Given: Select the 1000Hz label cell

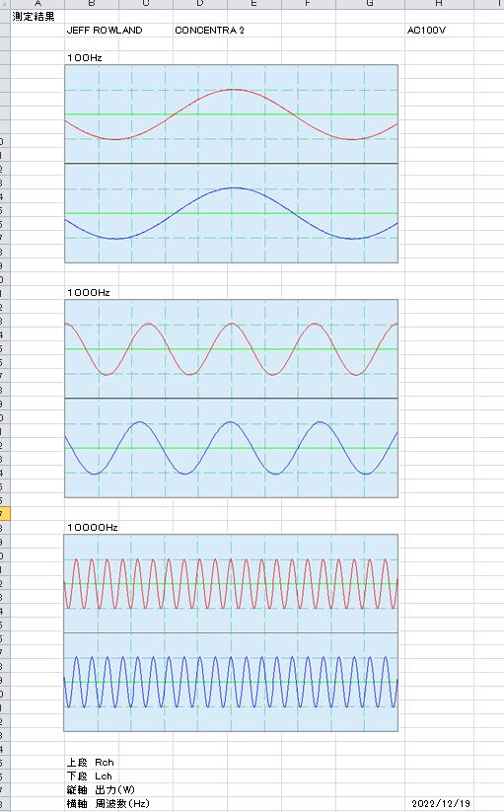Looking at the screenshot, I should pyautogui.click(x=89, y=293).
